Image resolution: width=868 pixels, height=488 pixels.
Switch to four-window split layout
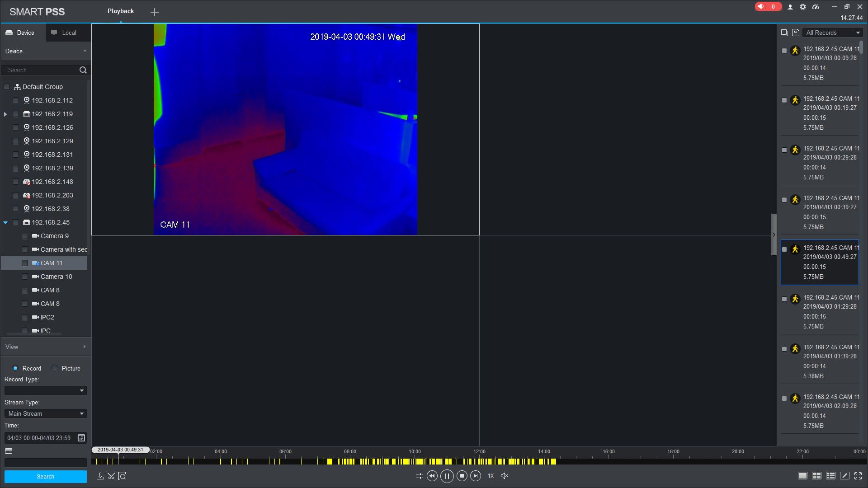click(816, 476)
